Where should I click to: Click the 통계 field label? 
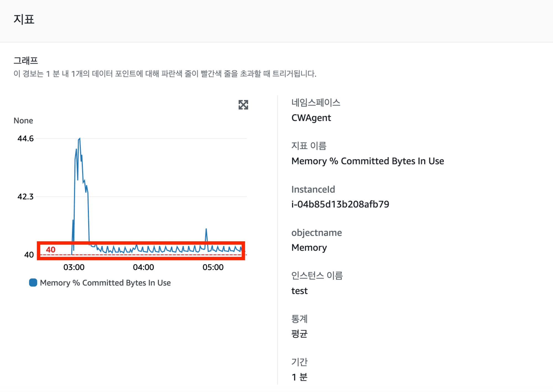click(x=299, y=319)
